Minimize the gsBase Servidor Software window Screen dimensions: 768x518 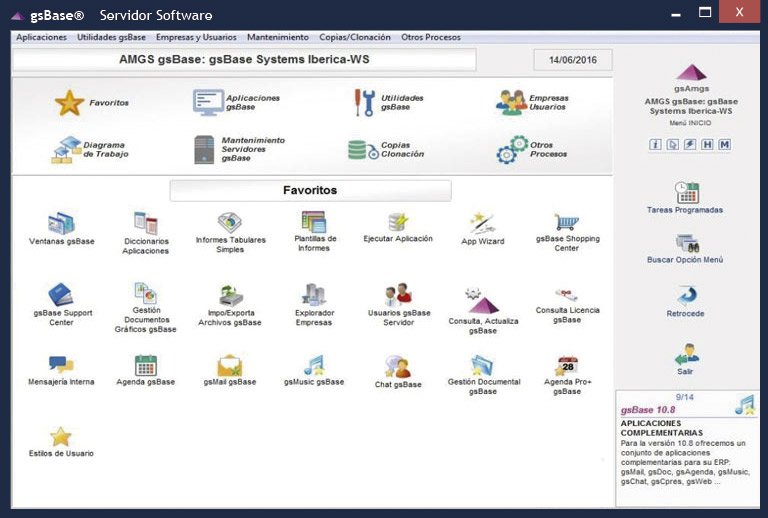pos(676,15)
